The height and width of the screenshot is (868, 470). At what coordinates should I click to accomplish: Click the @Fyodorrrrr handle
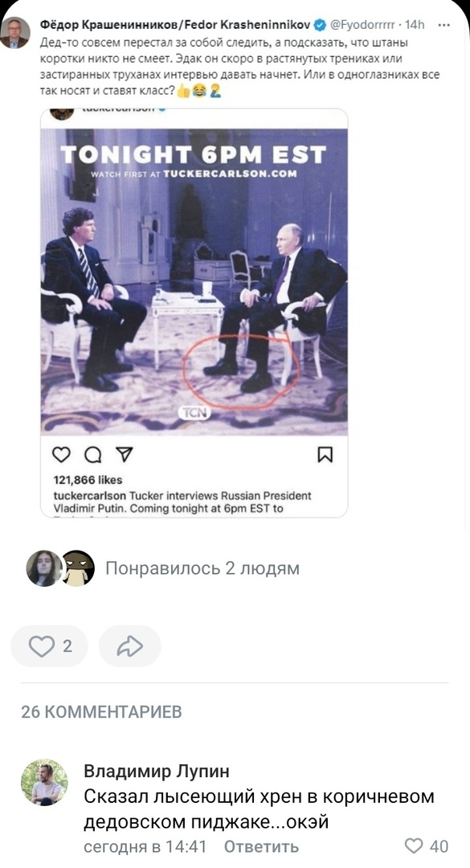362,25
